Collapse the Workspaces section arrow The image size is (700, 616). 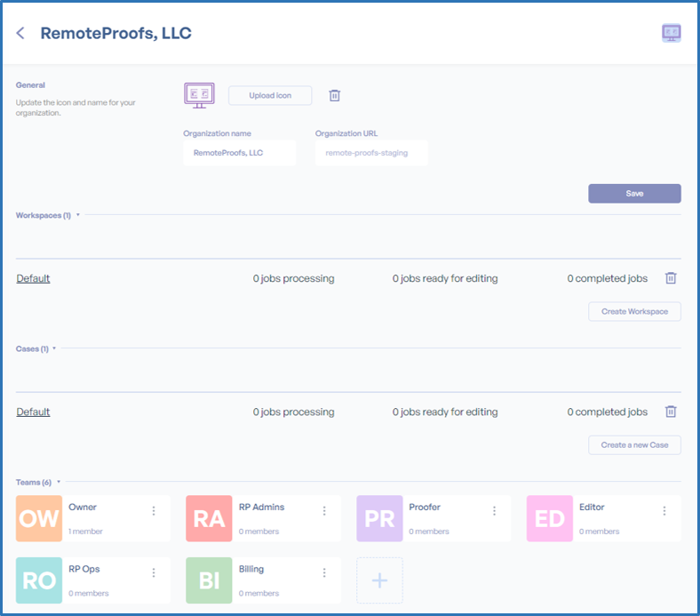click(x=77, y=215)
